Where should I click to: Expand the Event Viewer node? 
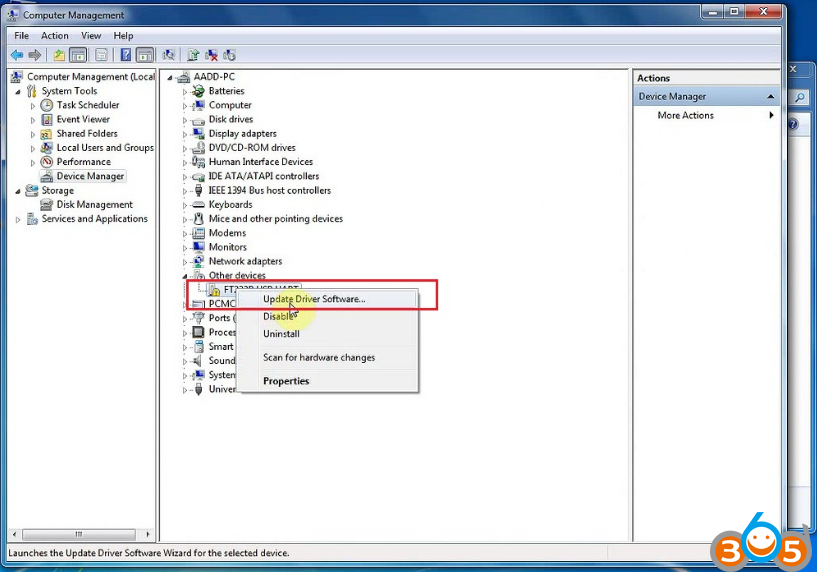click(x=33, y=120)
